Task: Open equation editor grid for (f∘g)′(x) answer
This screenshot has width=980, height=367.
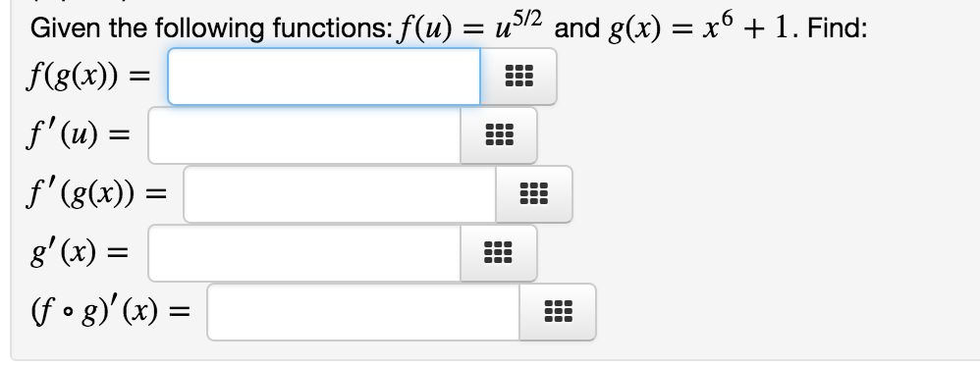Action: [x=558, y=311]
